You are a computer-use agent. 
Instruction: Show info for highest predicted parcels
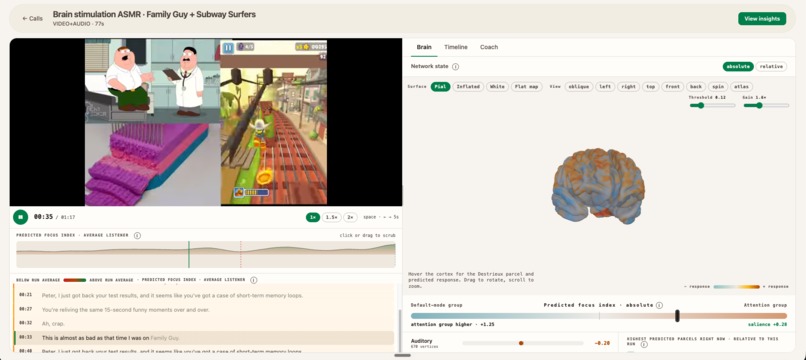click(x=644, y=344)
